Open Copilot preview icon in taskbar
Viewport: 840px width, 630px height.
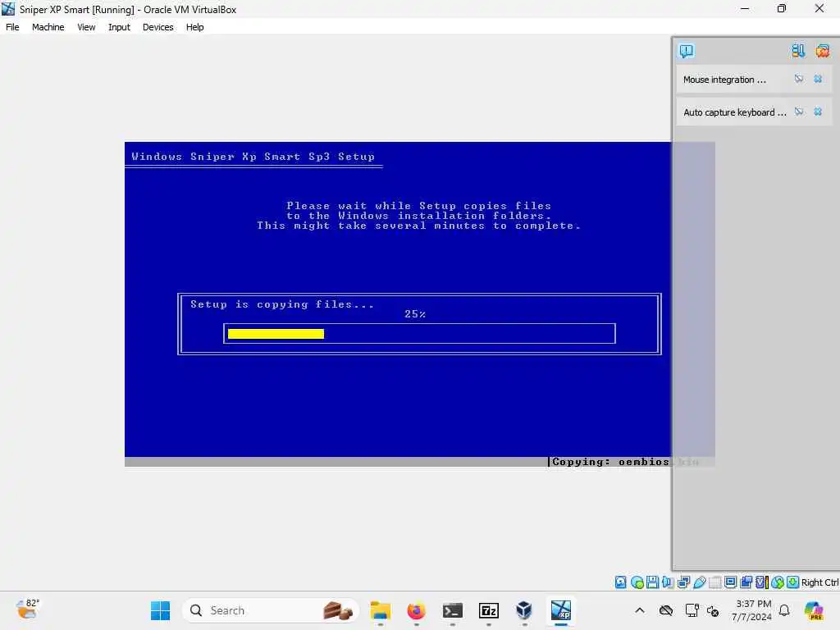click(x=814, y=610)
